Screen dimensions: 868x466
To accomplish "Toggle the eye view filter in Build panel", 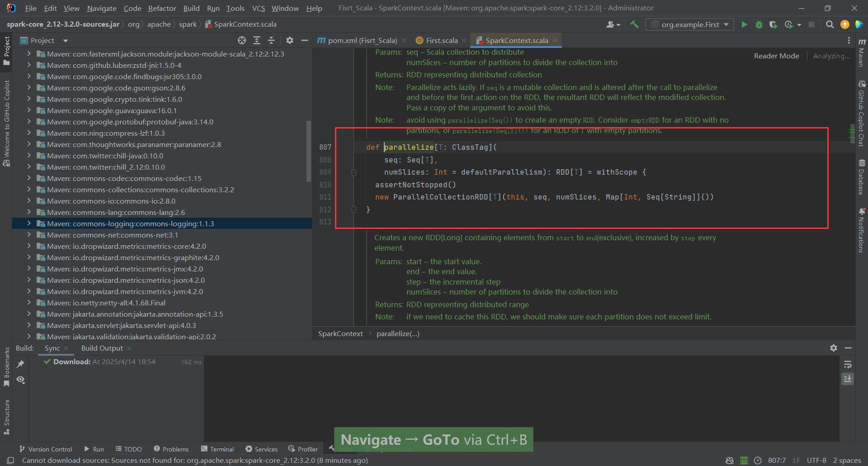I will 20,380.
